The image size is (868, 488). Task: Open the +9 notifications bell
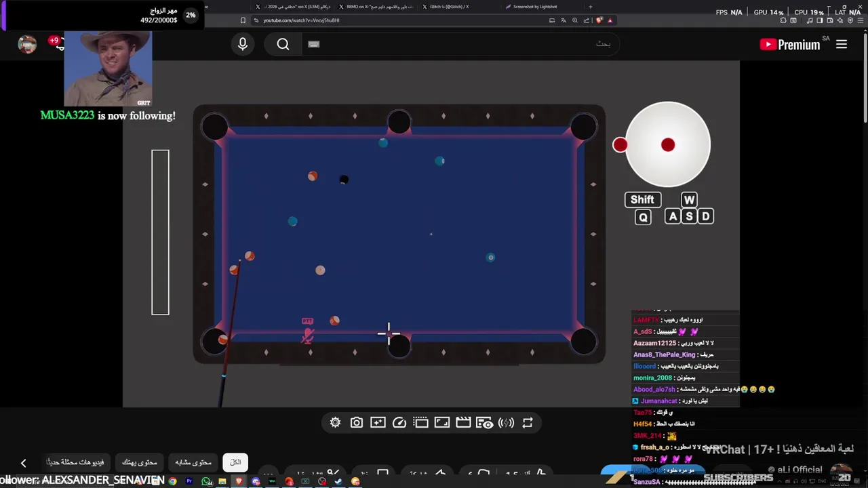(57, 43)
